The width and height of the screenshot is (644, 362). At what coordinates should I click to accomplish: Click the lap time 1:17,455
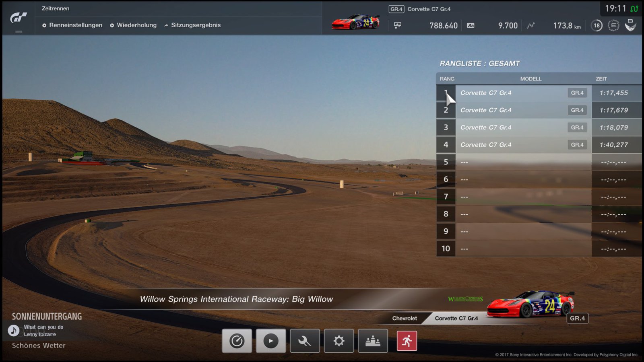pyautogui.click(x=614, y=93)
